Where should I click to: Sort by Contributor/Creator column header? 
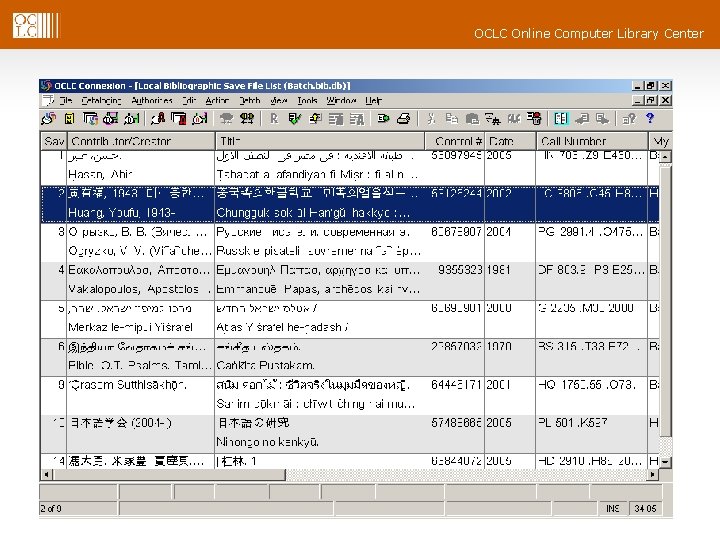141,141
